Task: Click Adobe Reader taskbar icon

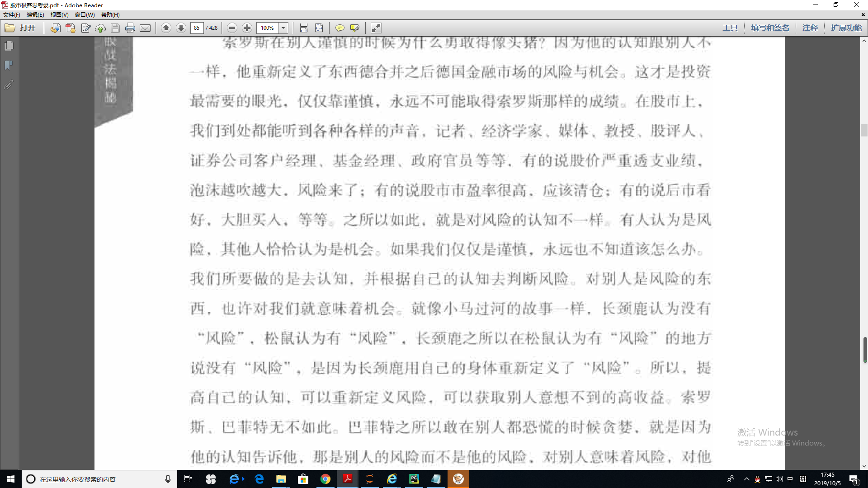Action: tap(347, 479)
